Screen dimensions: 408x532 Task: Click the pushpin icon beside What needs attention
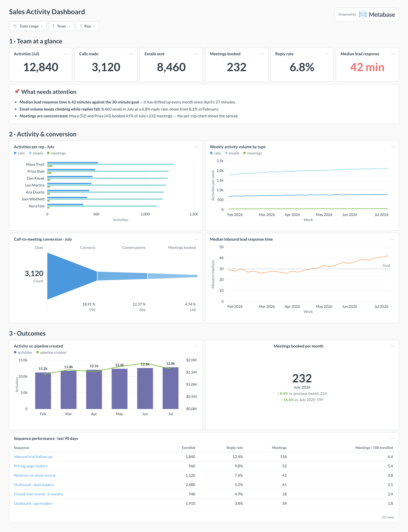(x=17, y=92)
